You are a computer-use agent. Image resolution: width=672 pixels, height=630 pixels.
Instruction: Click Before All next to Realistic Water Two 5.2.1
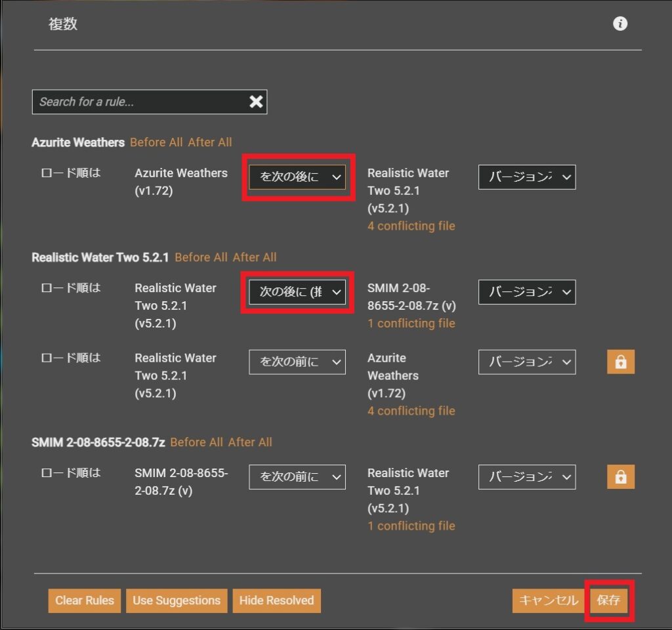[x=201, y=257]
